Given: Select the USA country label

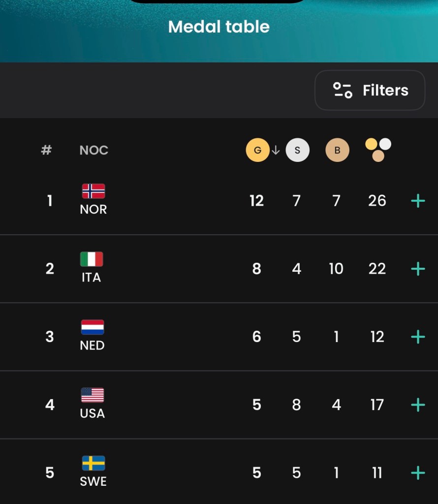Looking at the screenshot, I should coord(93,413).
